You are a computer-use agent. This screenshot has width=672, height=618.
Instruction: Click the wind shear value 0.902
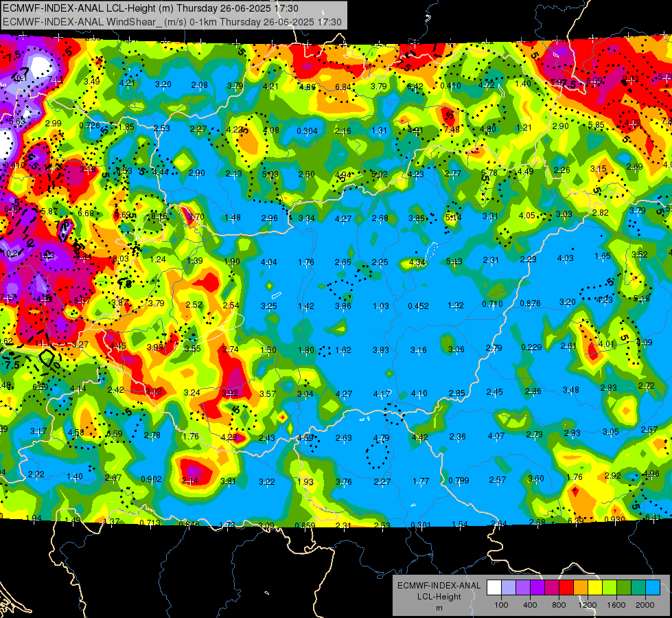(151, 479)
